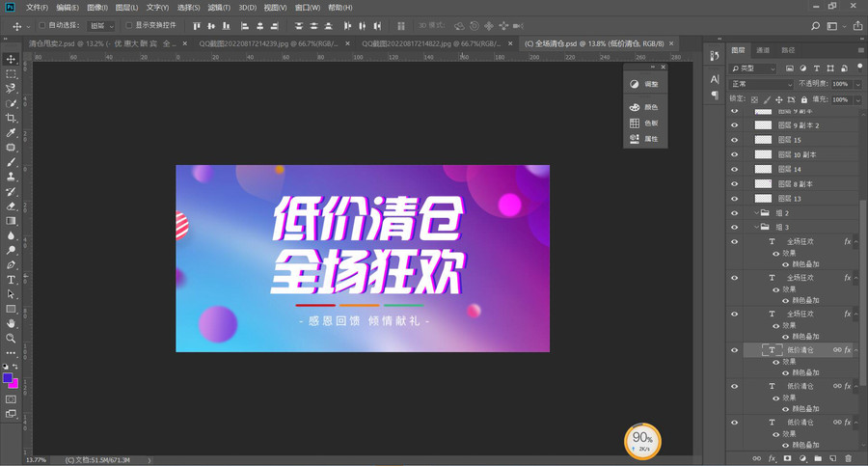Open the Layers panel flyout menu
868x466 pixels.
pos(860,50)
